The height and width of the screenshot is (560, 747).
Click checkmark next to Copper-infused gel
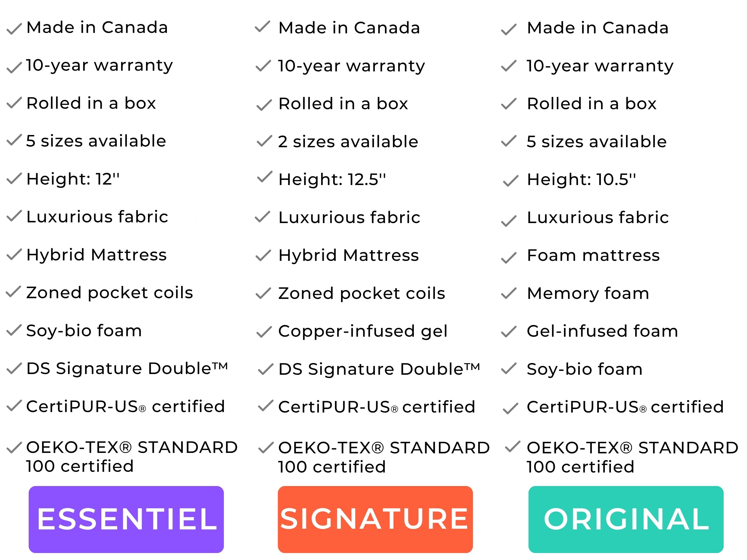pos(264,332)
